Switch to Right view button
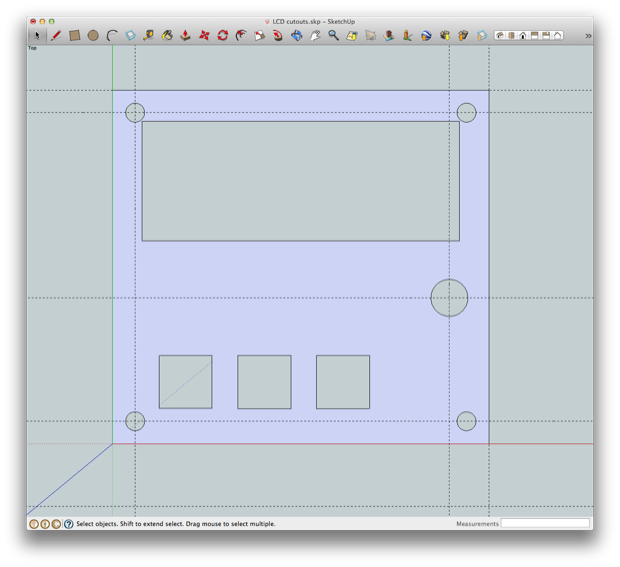 (534, 36)
